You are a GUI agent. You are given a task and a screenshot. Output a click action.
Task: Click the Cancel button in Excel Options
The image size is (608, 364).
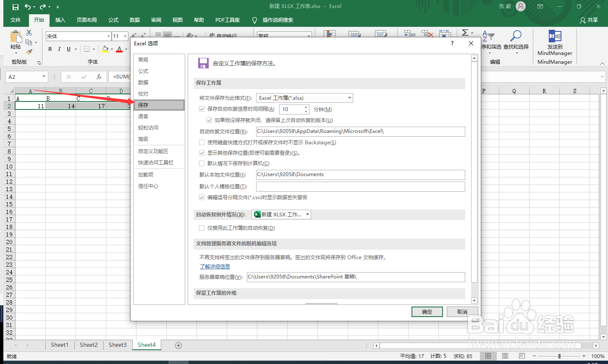[462, 312]
